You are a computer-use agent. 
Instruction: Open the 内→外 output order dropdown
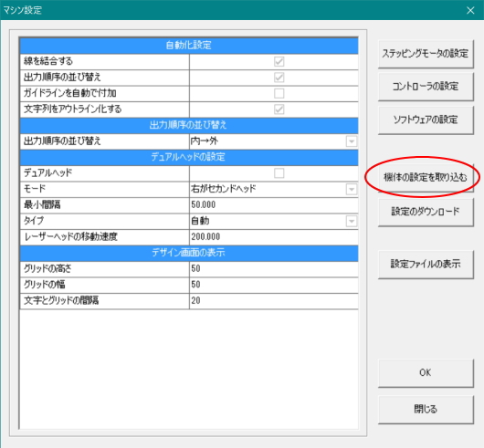pos(352,141)
